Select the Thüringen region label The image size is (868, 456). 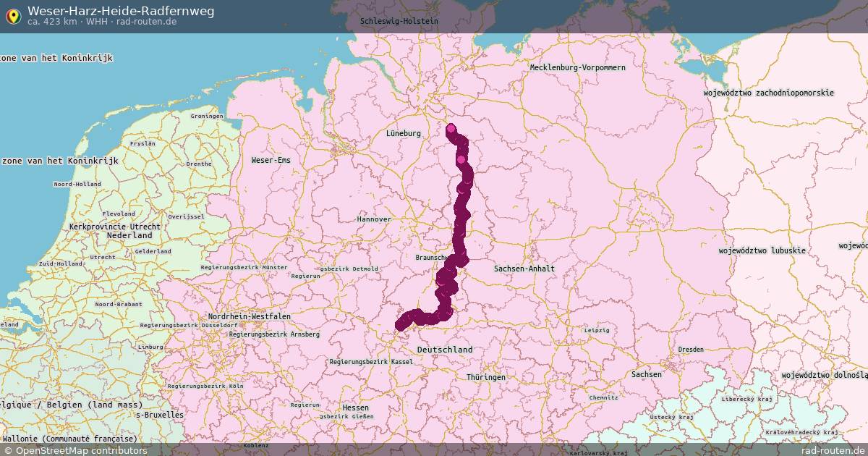(x=486, y=378)
